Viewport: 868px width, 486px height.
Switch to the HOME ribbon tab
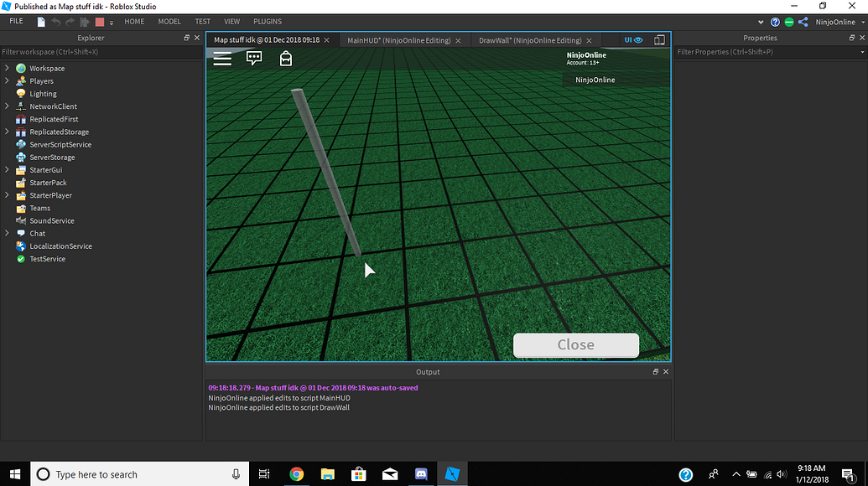click(x=134, y=22)
